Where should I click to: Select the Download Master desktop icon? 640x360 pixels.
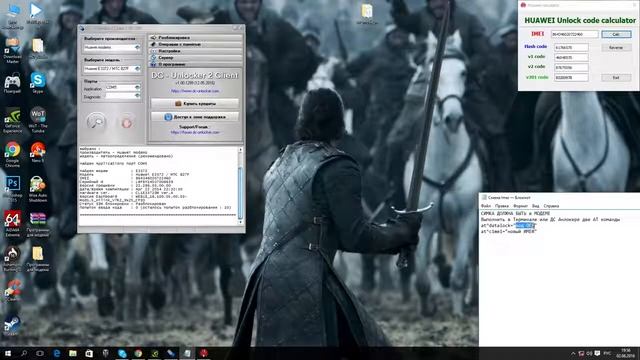(x=13, y=49)
